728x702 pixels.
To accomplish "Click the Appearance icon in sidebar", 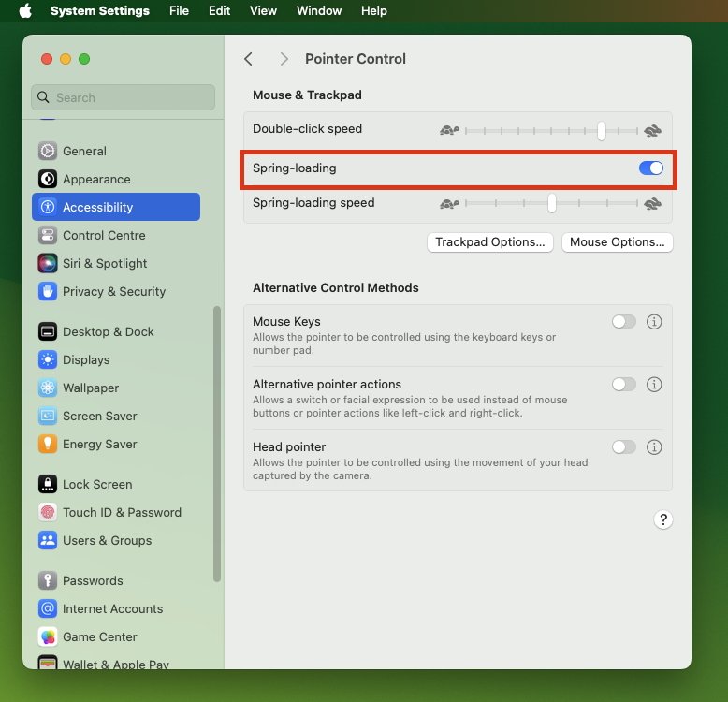I will coord(48,179).
